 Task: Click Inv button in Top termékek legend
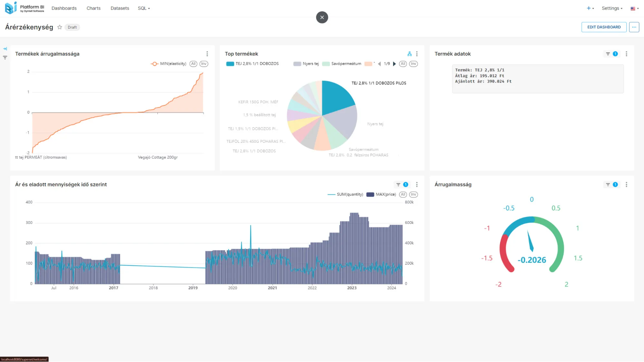pyautogui.click(x=413, y=64)
